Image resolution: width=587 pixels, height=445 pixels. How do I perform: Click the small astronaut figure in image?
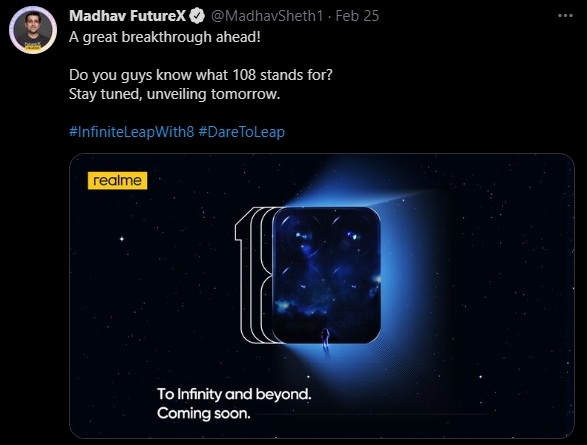[x=325, y=339]
